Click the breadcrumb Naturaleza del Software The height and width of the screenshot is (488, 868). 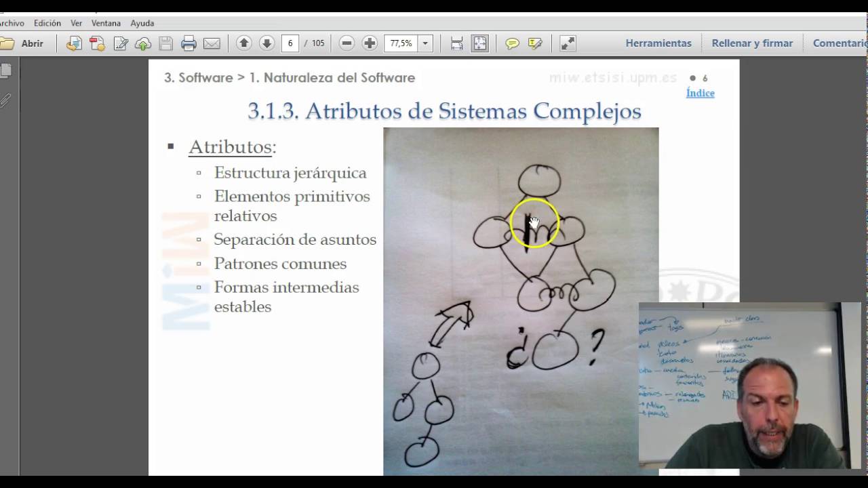click(332, 78)
